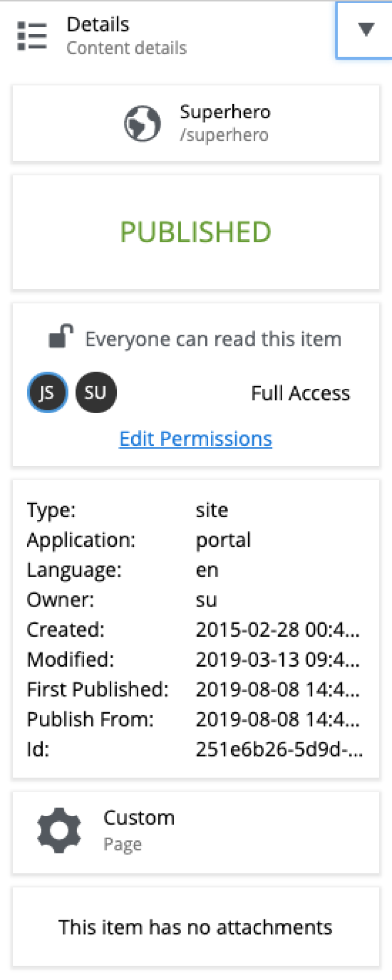This screenshot has height=980, width=392.
Task: Click the Details widget title
Action: [x=98, y=24]
